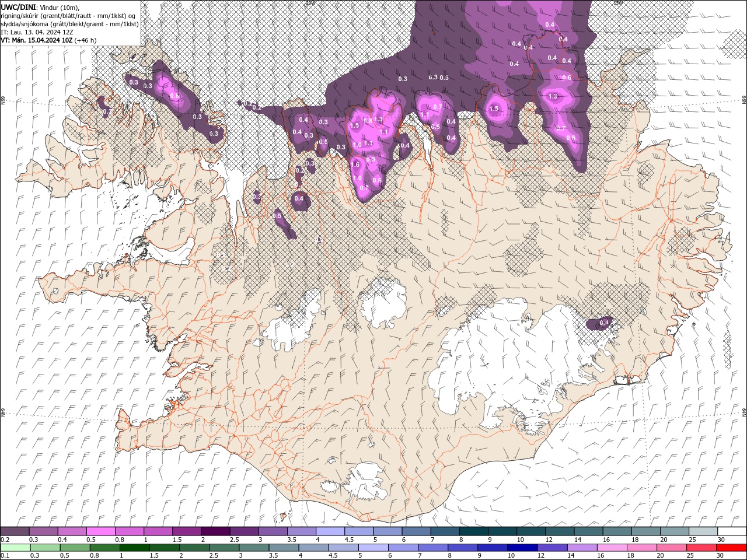Click the '1.6' precipitation value on the map
The width and height of the screenshot is (747, 560).
tap(355, 165)
